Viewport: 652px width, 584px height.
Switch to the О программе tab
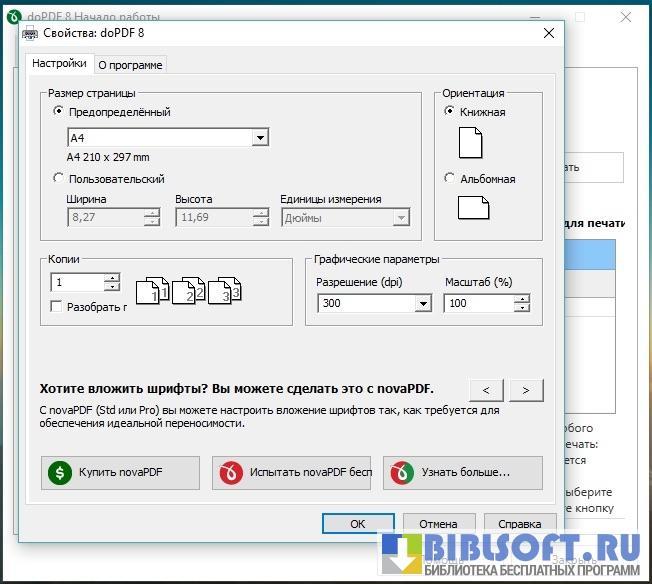[130, 65]
